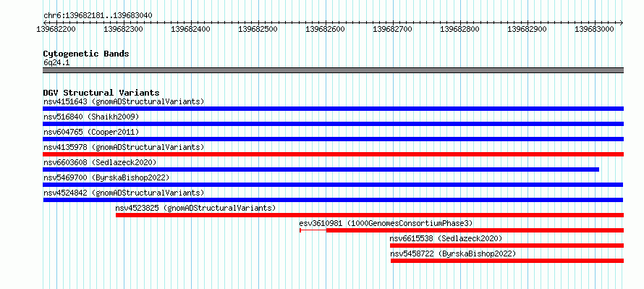The height and width of the screenshot is (289, 644).
Task: Select the nsv4151643 blue variant bar
Action: coord(333,109)
